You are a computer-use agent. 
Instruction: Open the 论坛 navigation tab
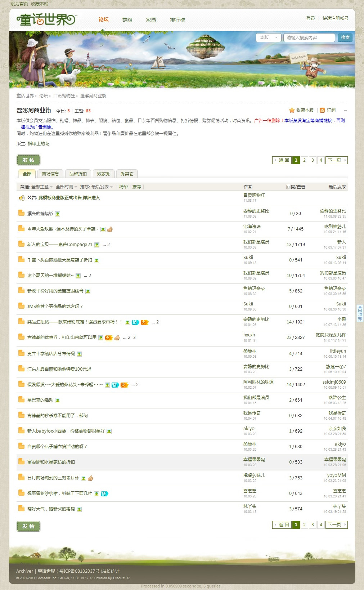[x=104, y=19]
